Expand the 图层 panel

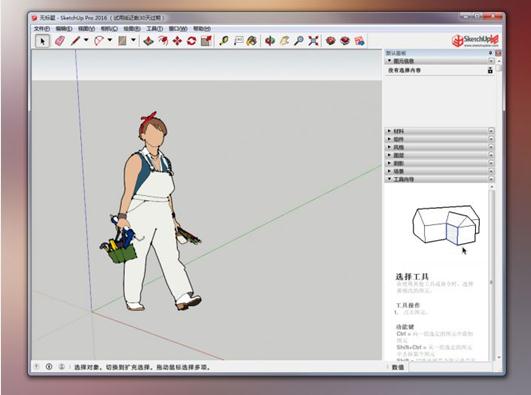[389, 155]
